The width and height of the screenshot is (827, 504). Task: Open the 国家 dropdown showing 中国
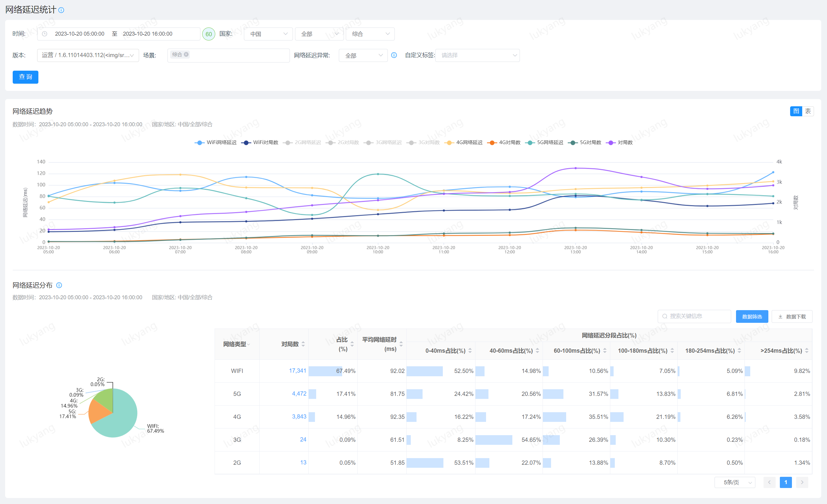[x=268, y=34]
